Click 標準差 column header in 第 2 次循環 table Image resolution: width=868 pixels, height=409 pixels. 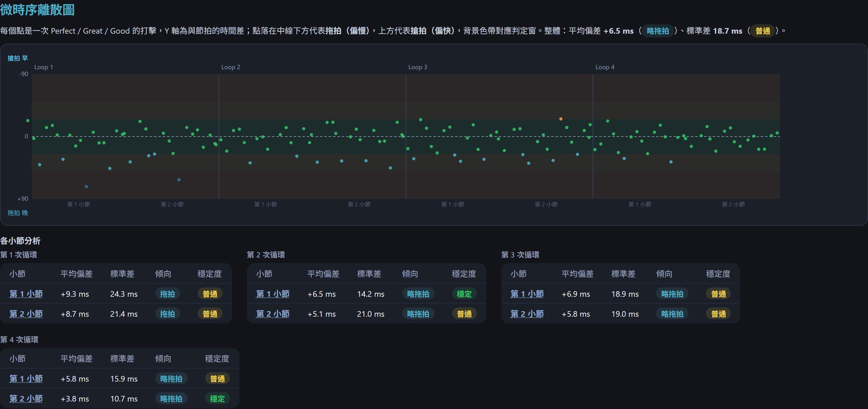point(369,274)
